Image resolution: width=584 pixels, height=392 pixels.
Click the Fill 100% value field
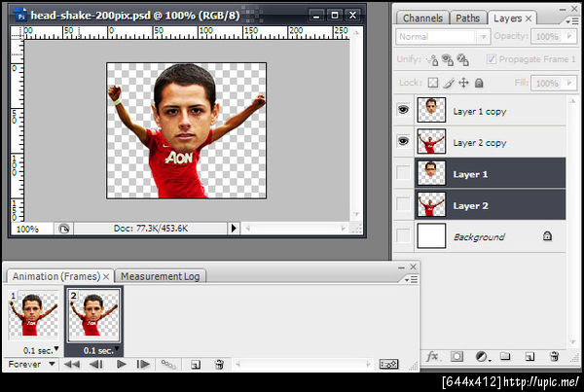(x=547, y=83)
